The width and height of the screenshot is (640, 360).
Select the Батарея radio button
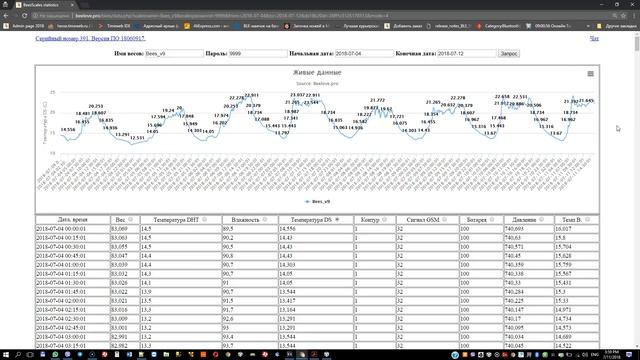pyautogui.click(x=492, y=220)
